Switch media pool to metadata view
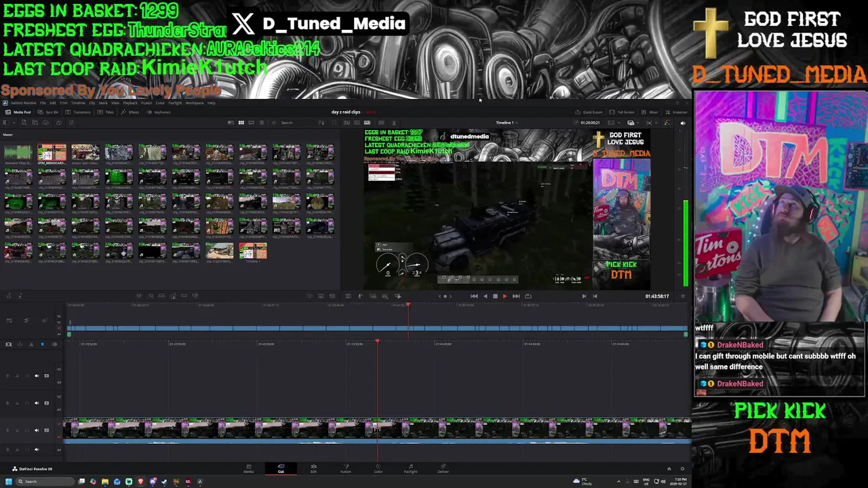The width and height of the screenshot is (868, 488). tap(231, 123)
